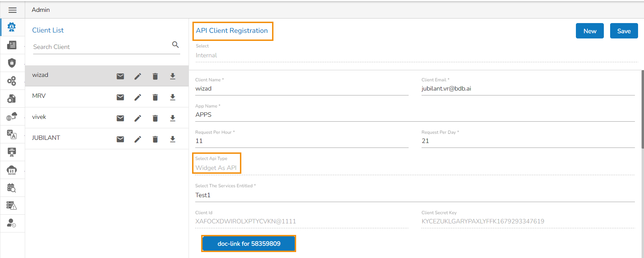Open the language translation sidebar icon

[x=12, y=134]
